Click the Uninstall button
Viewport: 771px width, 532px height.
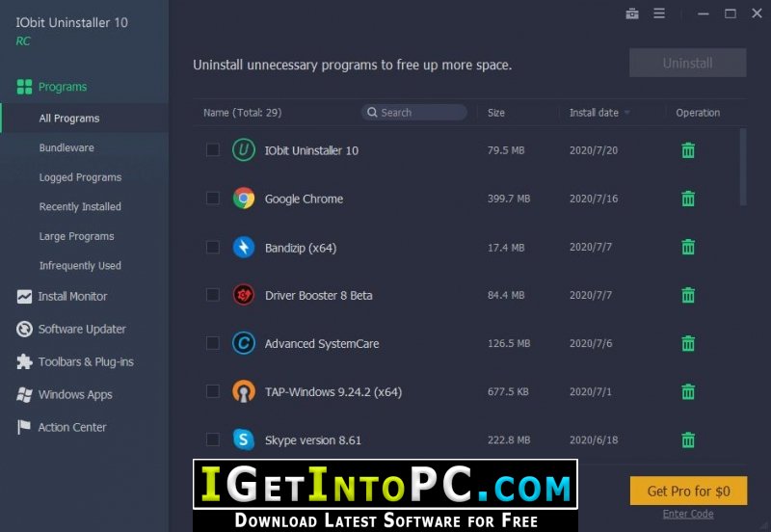(687, 63)
